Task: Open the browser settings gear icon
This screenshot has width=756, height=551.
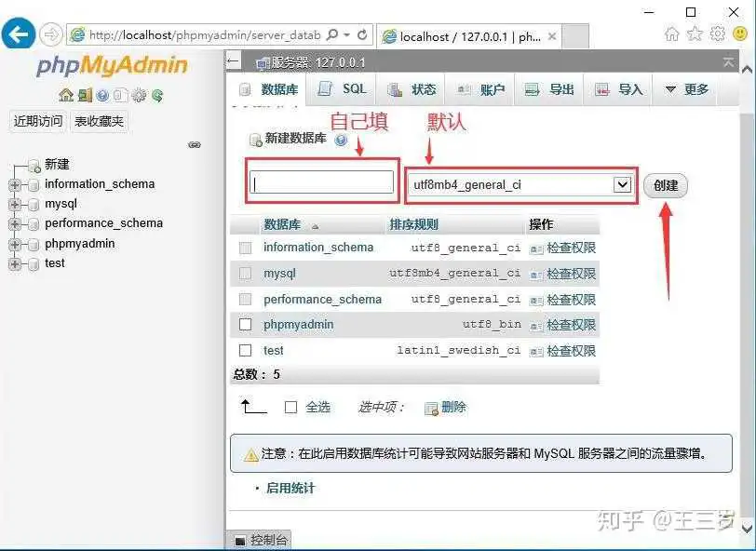Action: (x=718, y=34)
